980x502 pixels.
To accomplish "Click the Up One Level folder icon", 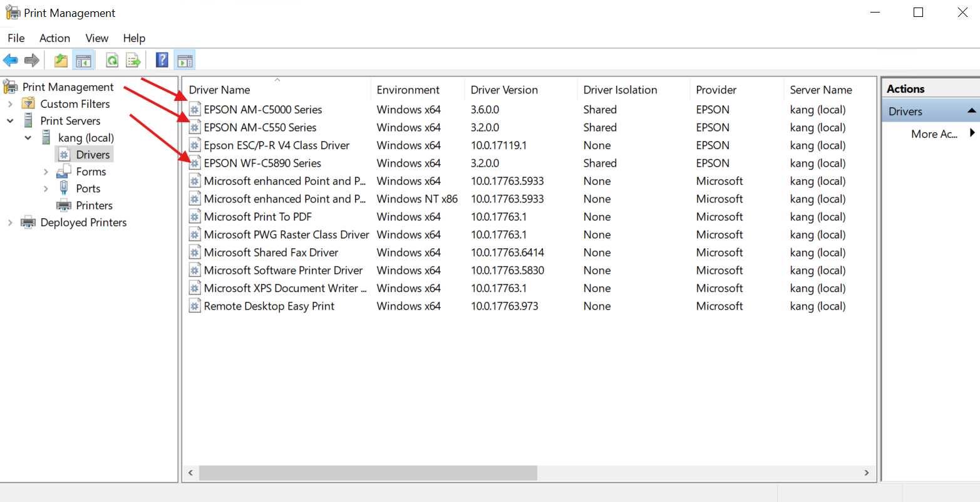I will tap(61, 60).
